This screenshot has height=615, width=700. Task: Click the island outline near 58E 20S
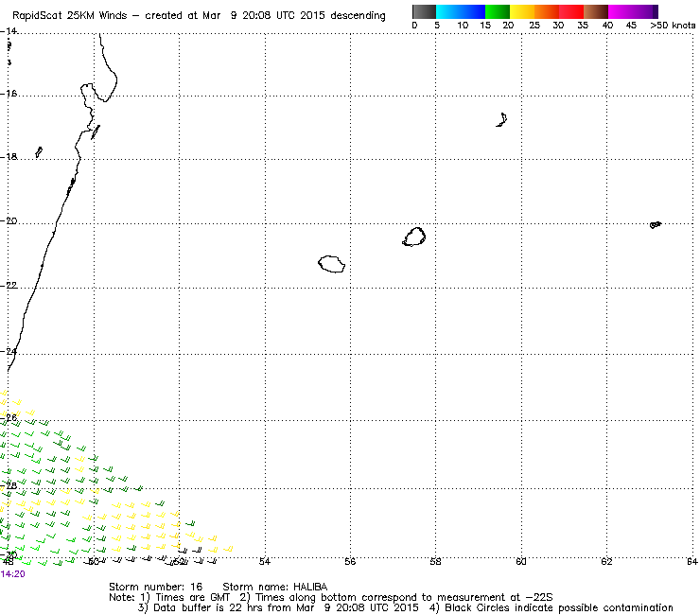(413, 237)
